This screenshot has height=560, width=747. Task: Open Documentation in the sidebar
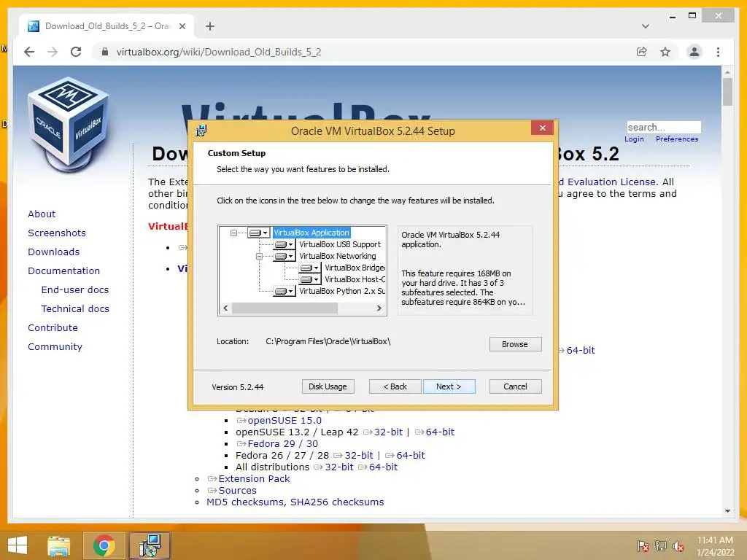coord(64,271)
